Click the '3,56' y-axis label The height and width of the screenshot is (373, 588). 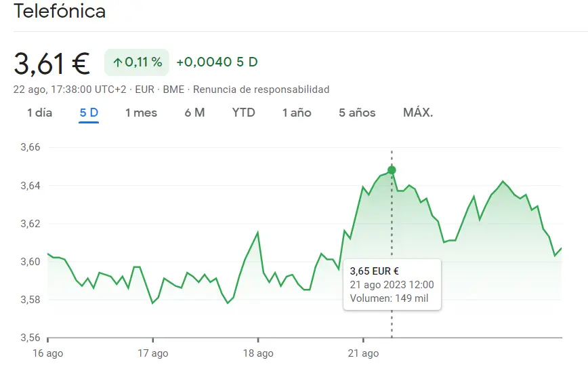(x=30, y=337)
